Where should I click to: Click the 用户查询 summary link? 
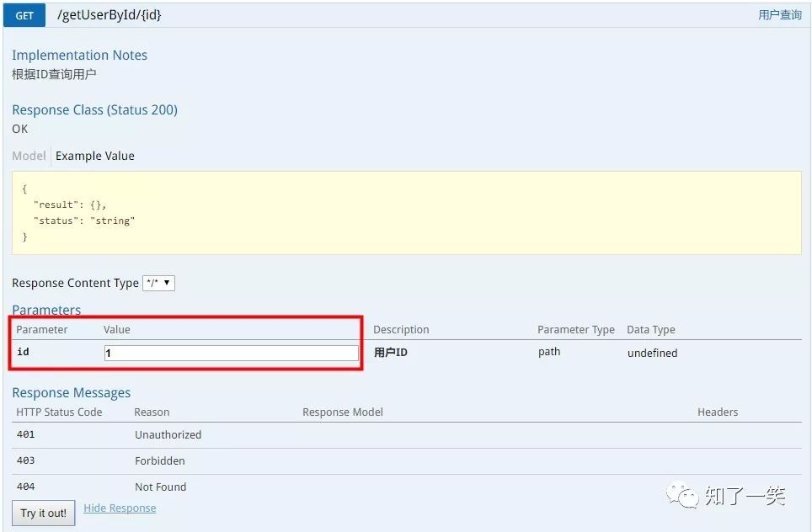[x=780, y=15]
